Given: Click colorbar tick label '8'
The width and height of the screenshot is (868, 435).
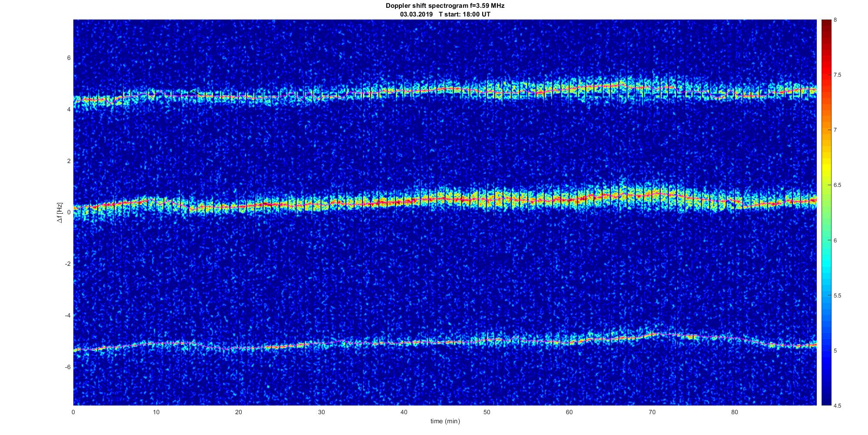Looking at the screenshot, I should pyautogui.click(x=835, y=20).
